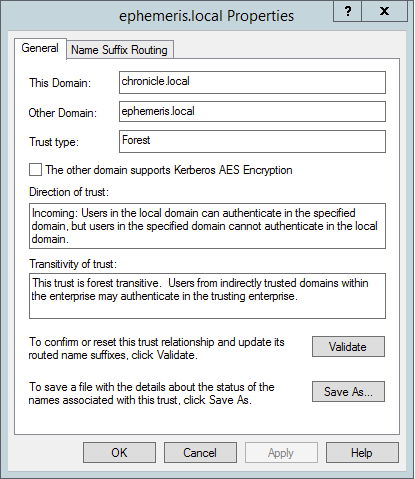Click the Validate button
Screen dimensions: 415x479
pyautogui.click(x=348, y=347)
